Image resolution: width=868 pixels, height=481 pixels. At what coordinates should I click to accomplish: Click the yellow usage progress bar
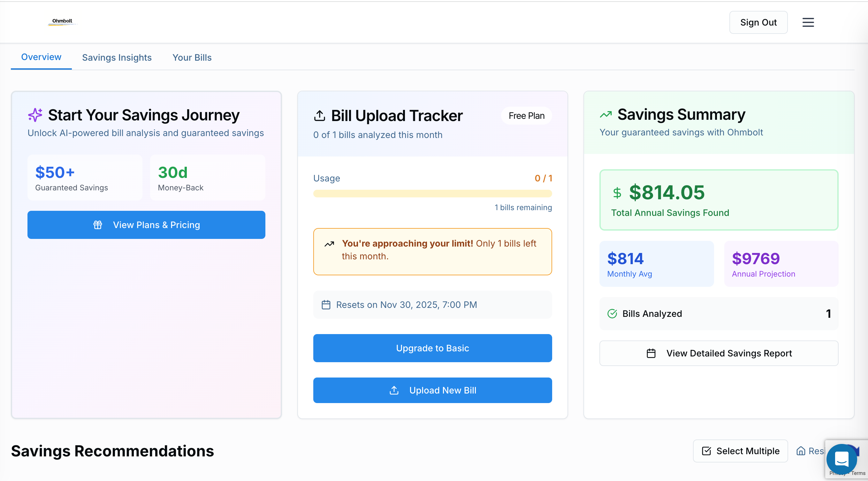point(432,194)
